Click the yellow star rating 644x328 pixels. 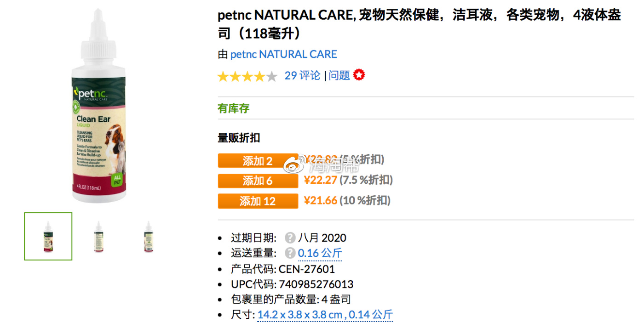point(247,76)
